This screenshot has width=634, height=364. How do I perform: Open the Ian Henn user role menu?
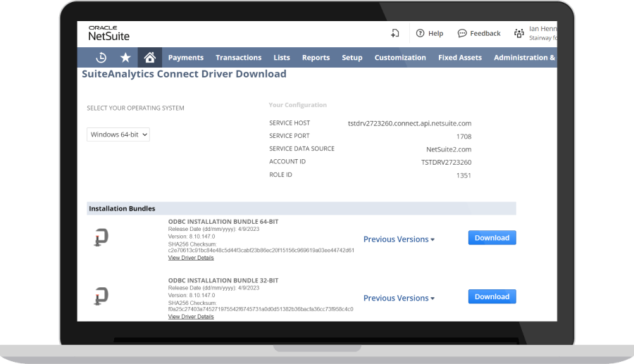click(x=542, y=33)
